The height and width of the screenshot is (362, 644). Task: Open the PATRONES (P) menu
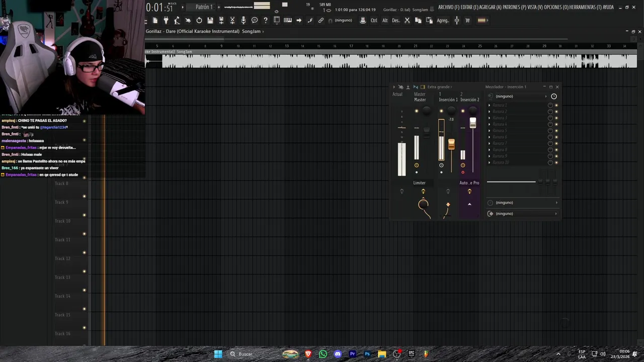coord(515,8)
